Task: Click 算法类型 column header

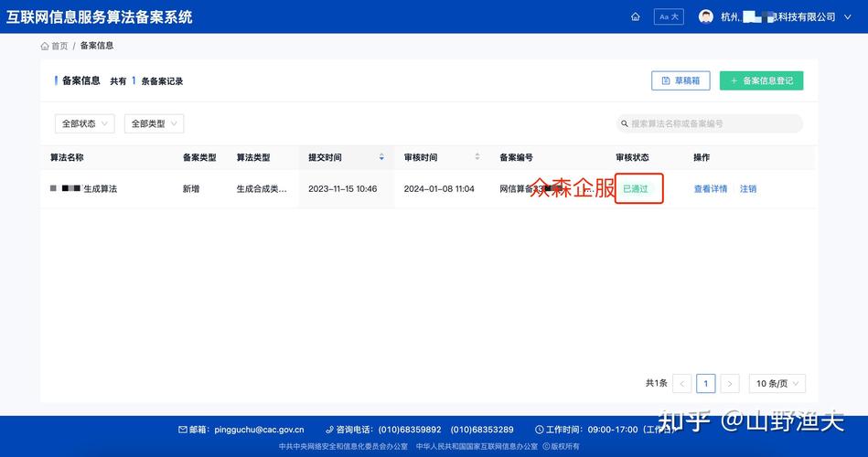Action: 253,157
